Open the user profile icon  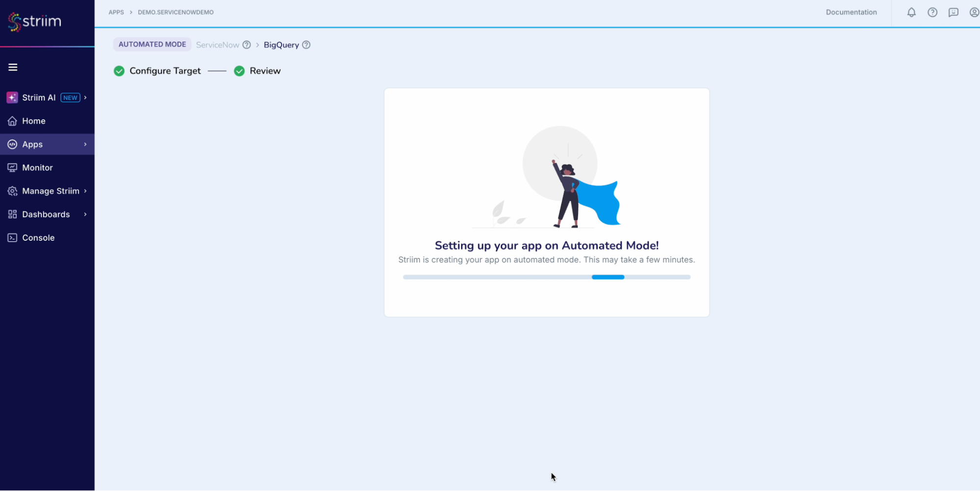tap(974, 12)
